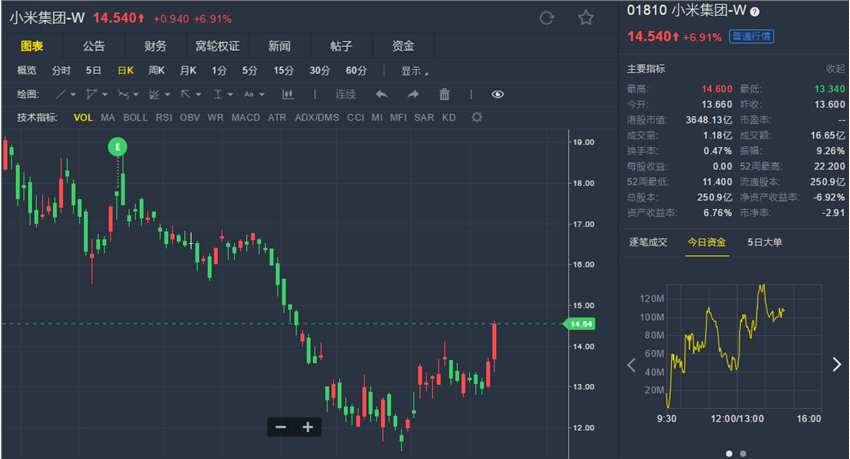The height and width of the screenshot is (459, 850).
Task: Switch chart to 15分 interval
Action: point(284,70)
